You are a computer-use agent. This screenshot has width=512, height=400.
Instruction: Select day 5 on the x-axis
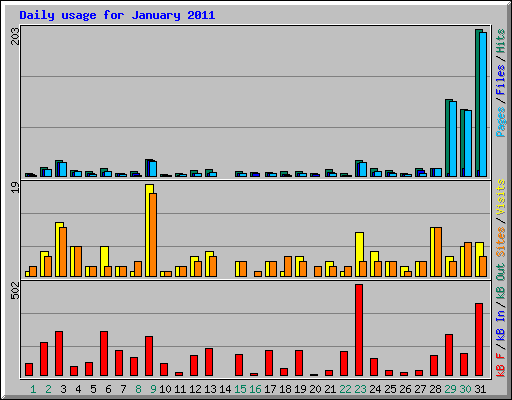(93, 389)
